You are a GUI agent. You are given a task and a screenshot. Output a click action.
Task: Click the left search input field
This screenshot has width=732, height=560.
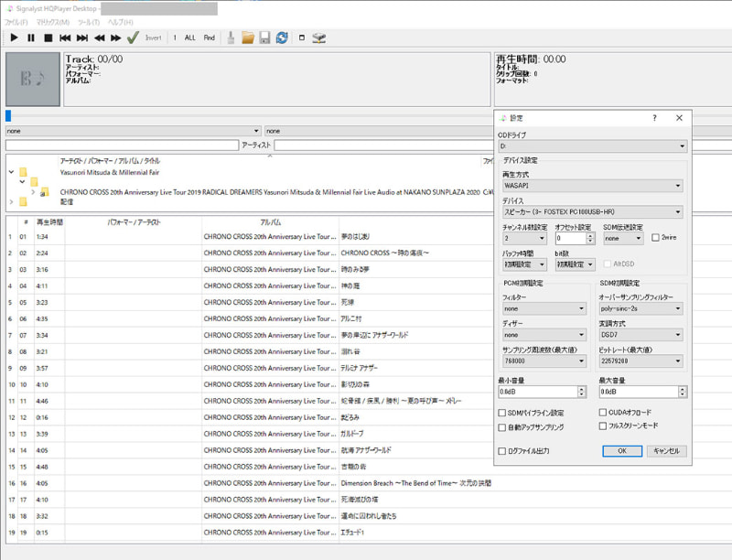122,145
